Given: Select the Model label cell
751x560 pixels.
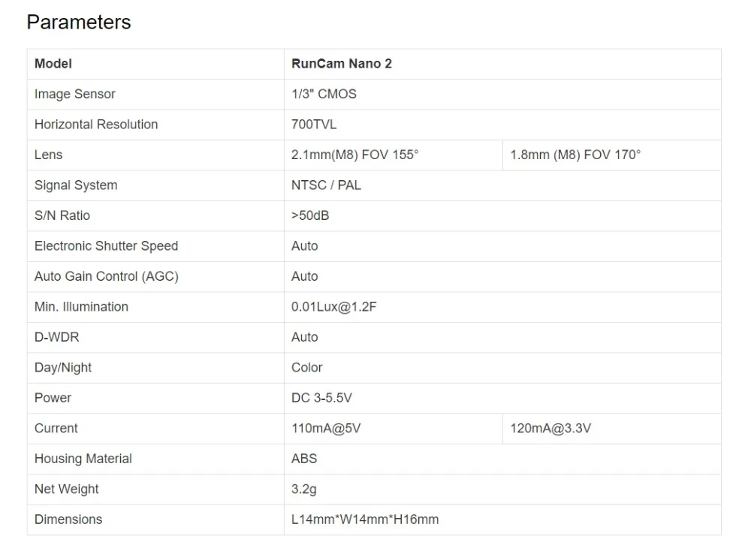Looking at the screenshot, I should [x=155, y=64].
